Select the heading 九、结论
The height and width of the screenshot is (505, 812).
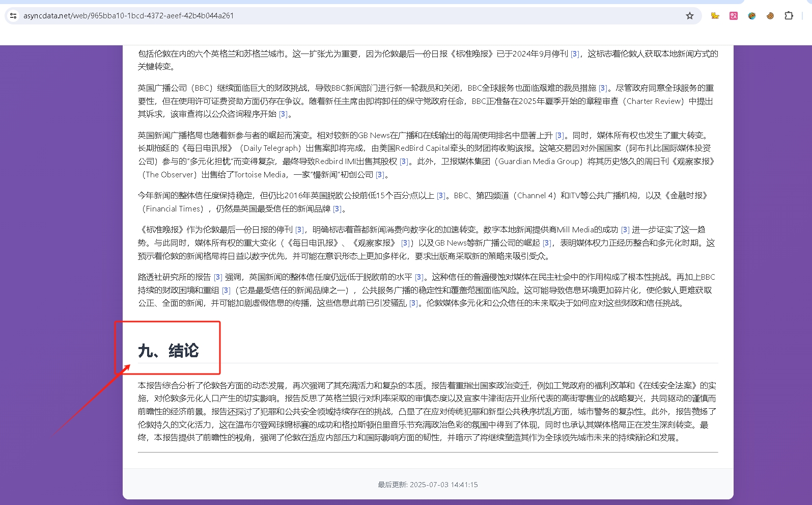[169, 351]
